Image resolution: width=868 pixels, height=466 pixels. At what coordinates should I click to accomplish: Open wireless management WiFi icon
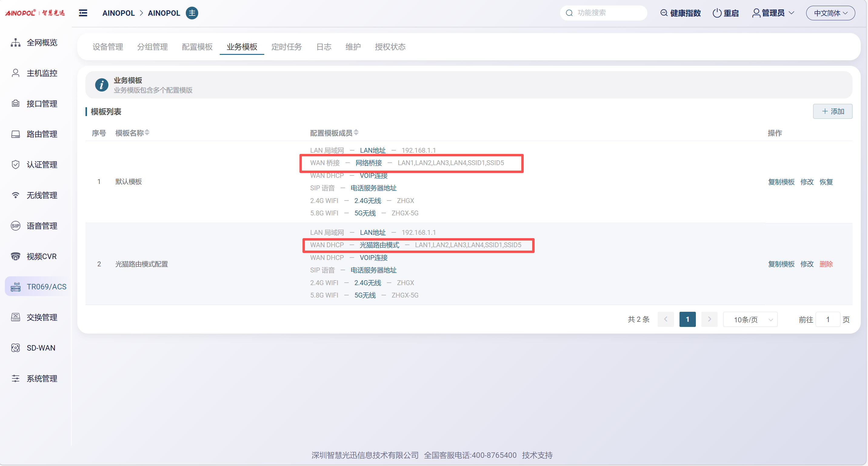(15, 195)
